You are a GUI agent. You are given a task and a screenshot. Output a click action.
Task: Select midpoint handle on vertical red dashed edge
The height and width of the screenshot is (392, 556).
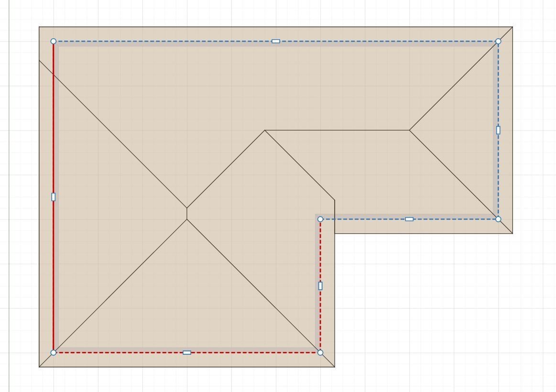pos(320,286)
